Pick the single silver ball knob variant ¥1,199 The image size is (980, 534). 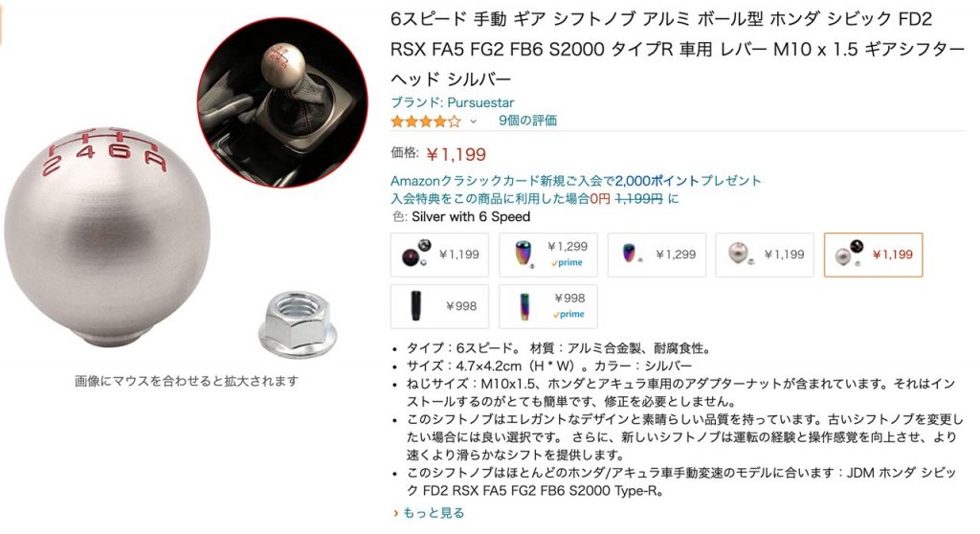pos(765,255)
